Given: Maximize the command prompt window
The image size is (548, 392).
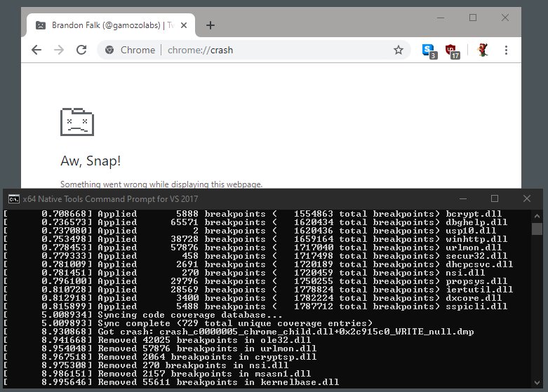Looking at the screenshot, I should coord(495,198).
